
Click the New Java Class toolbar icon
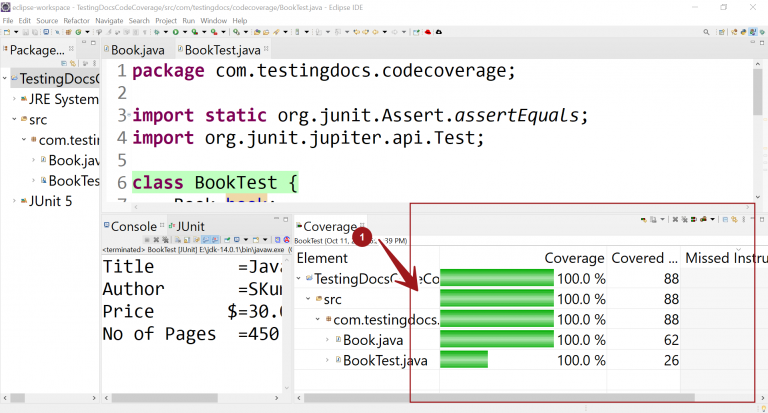[x=78, y=32]
